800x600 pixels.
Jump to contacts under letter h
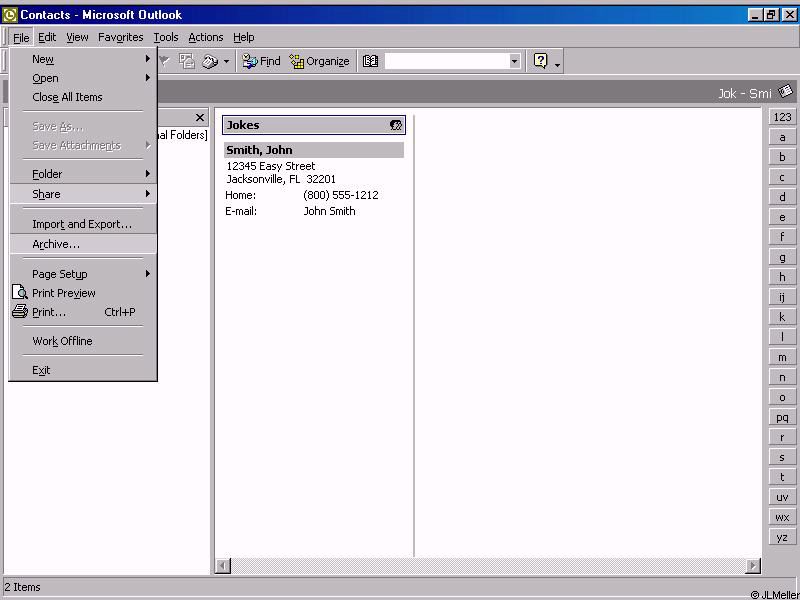tap(782, 277)
